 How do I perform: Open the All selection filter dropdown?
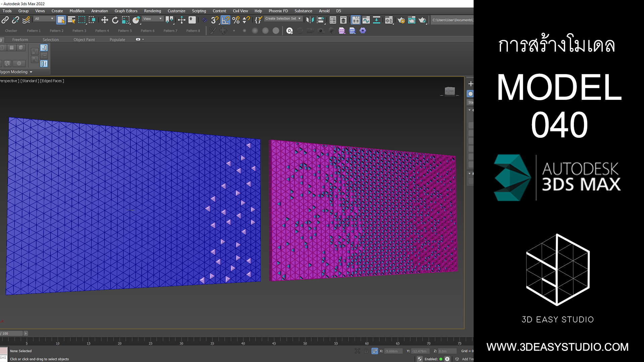[x=44, y=19]
